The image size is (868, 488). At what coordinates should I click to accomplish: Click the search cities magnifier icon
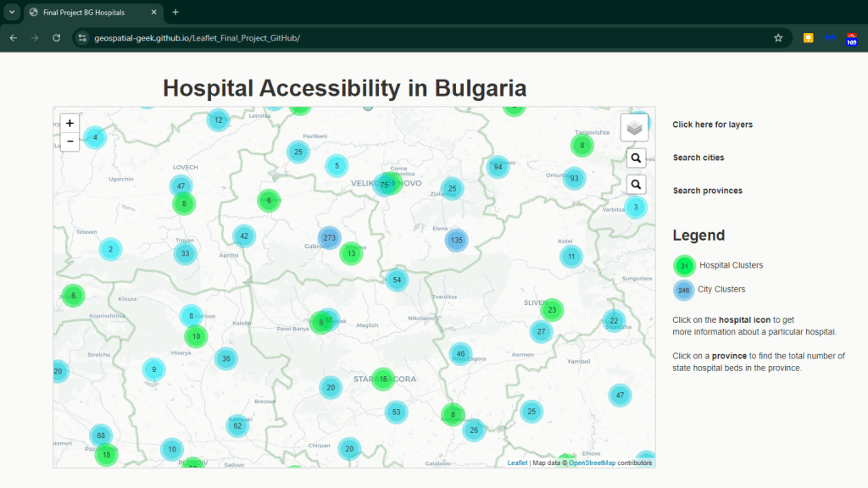pyautogui.click(x=636, y=158)
